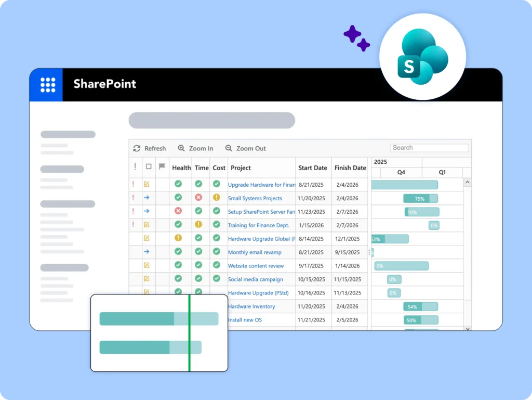Toggle the checkbox in the grid header

click(149, 167)
